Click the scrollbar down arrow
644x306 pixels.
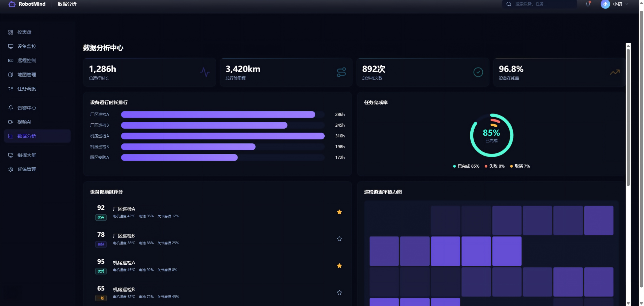(628, 303)
